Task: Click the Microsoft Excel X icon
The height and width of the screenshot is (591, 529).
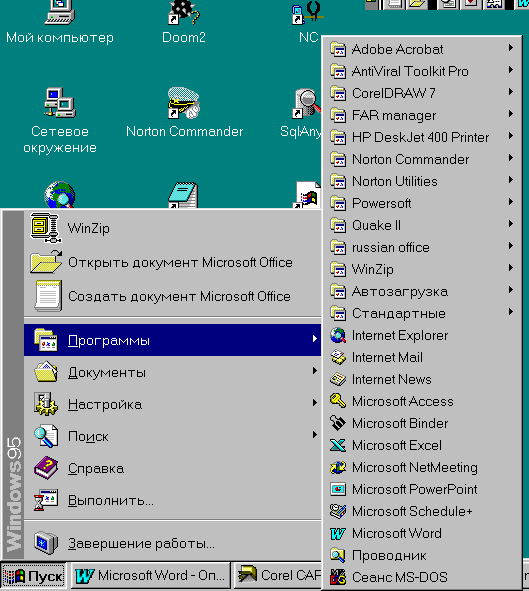Action: click(338, 445)
